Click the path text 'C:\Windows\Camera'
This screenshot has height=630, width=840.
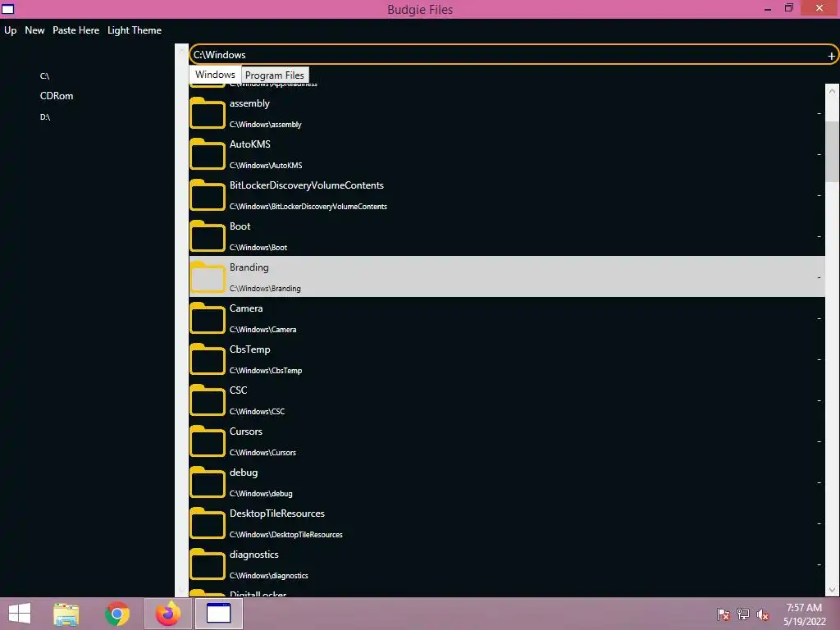[262, 330]
